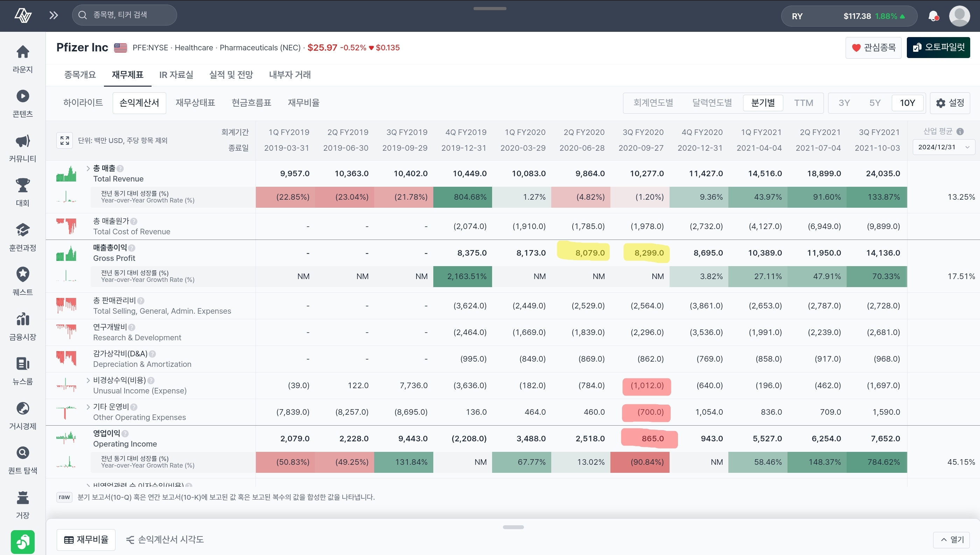Click the notification bell icon
The height and width of the screenshot is (555, 980).
pyautogui.click(x=933, y=16)
